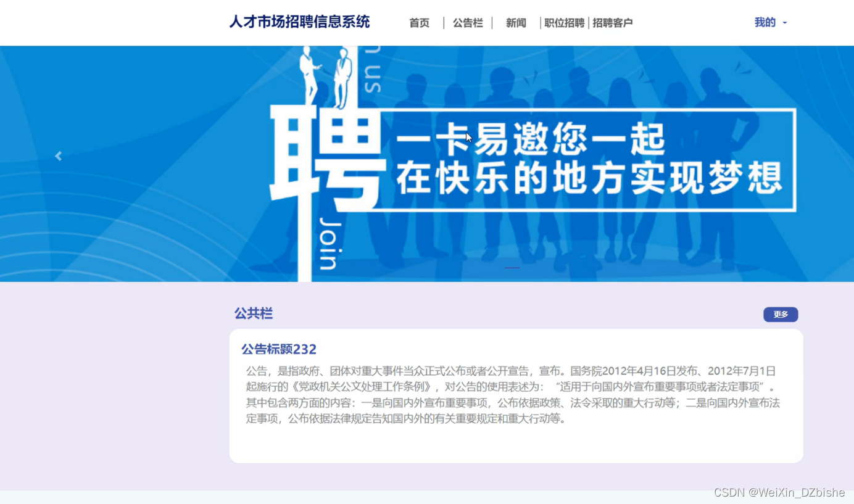Open the 职位招聘 navigation item

tap(564, 23)
